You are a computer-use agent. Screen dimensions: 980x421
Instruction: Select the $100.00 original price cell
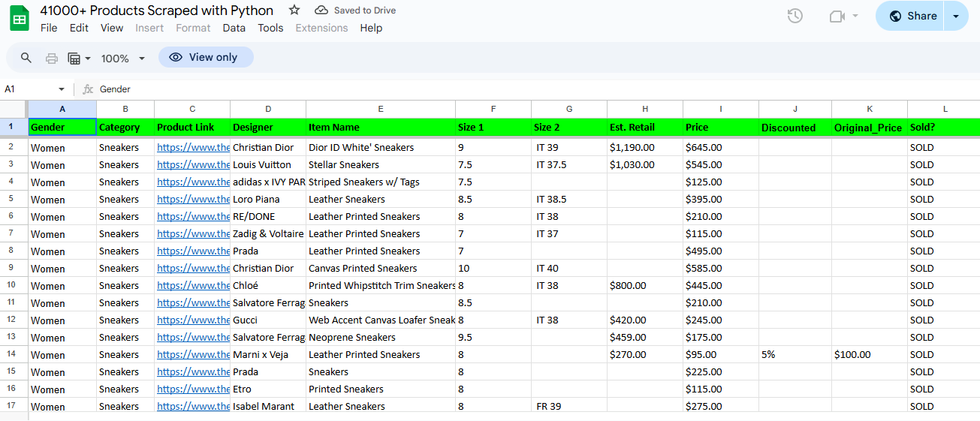point(870,354)
